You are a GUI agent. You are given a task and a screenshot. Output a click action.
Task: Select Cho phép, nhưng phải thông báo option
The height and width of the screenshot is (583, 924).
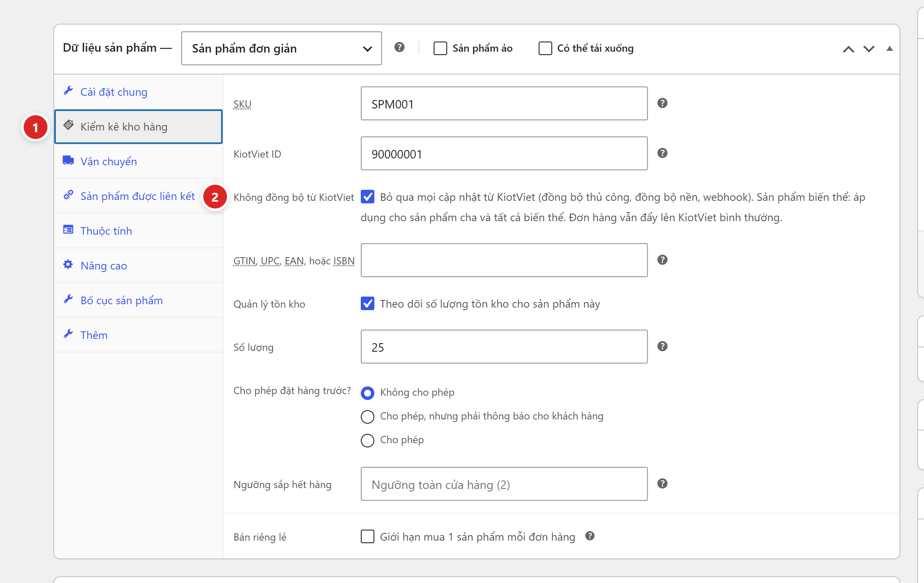coord(368,417)
